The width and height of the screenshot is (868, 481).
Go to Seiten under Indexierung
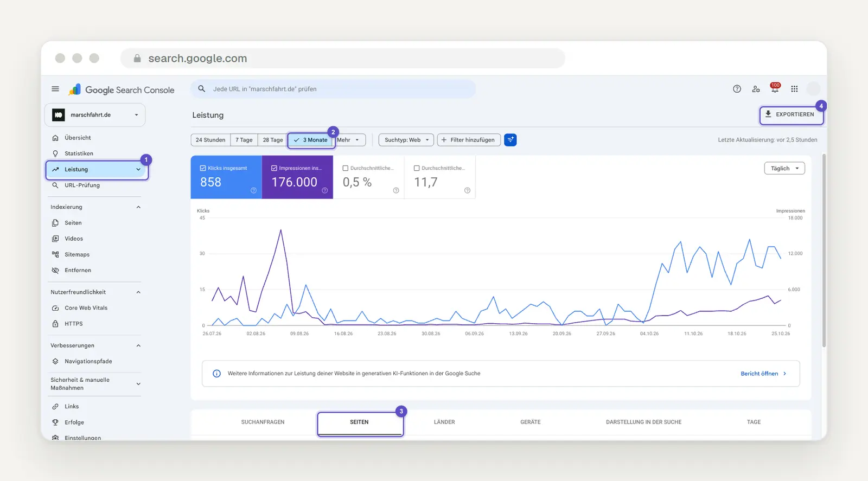coord(73,223)
